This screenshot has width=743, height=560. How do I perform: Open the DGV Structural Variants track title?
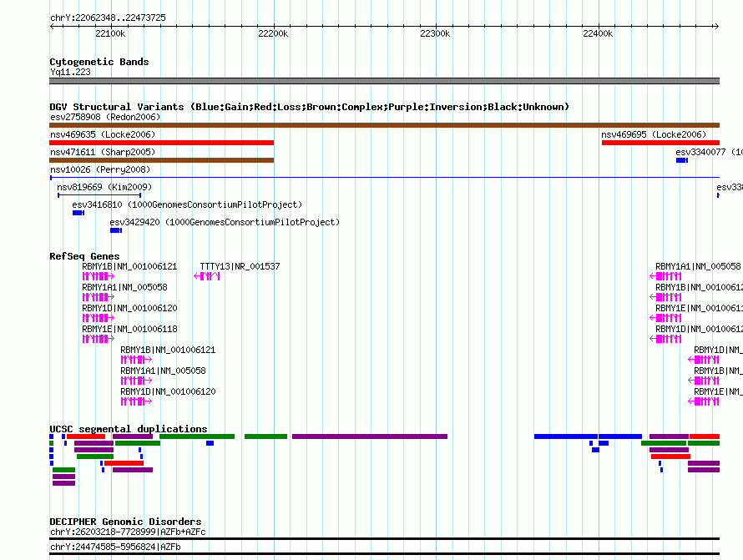coord(310,107)
